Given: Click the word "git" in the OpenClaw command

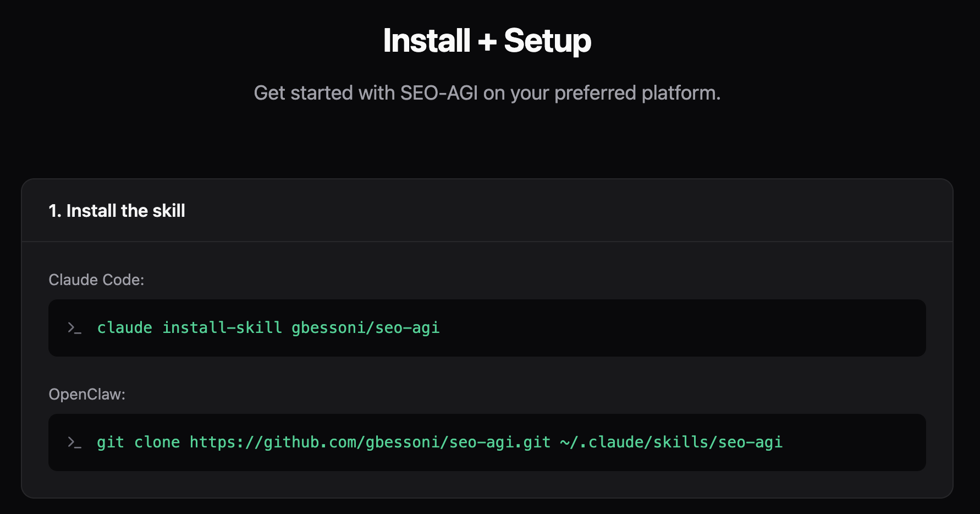Looking at the screenshot, I should coord(111,442).
